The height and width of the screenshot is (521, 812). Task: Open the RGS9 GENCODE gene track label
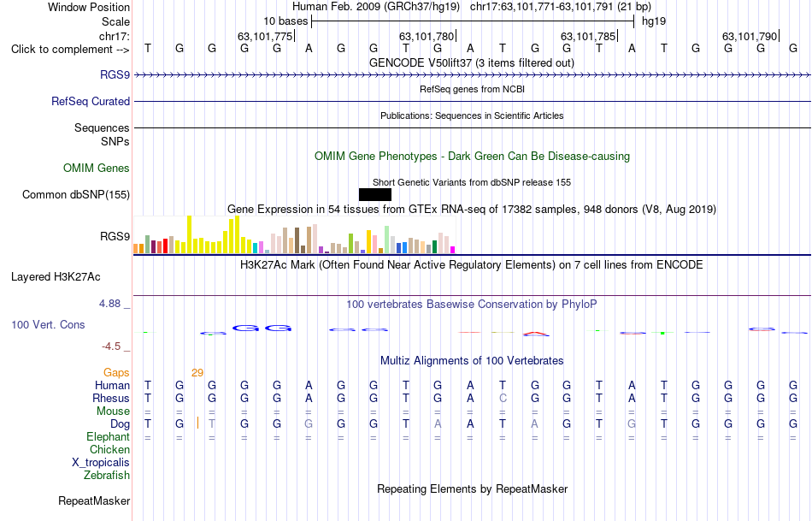[x=115, y=75]
